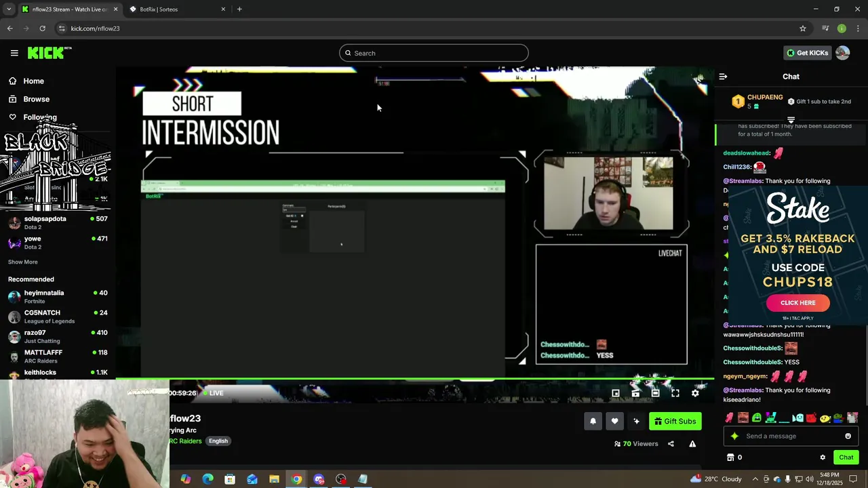Open video player settings gear
The image size is (868, 488).
pyautogui.click(x=695, y=393)
